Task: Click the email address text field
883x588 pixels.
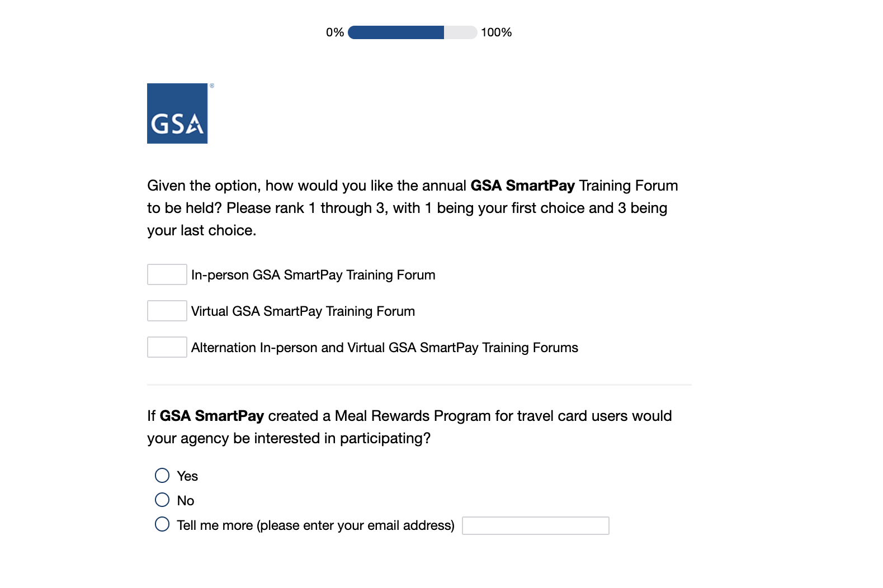Action: (535, 525)
